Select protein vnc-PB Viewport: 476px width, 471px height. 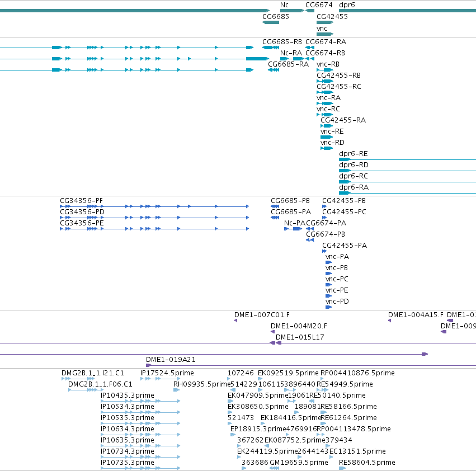pos(337,268)
